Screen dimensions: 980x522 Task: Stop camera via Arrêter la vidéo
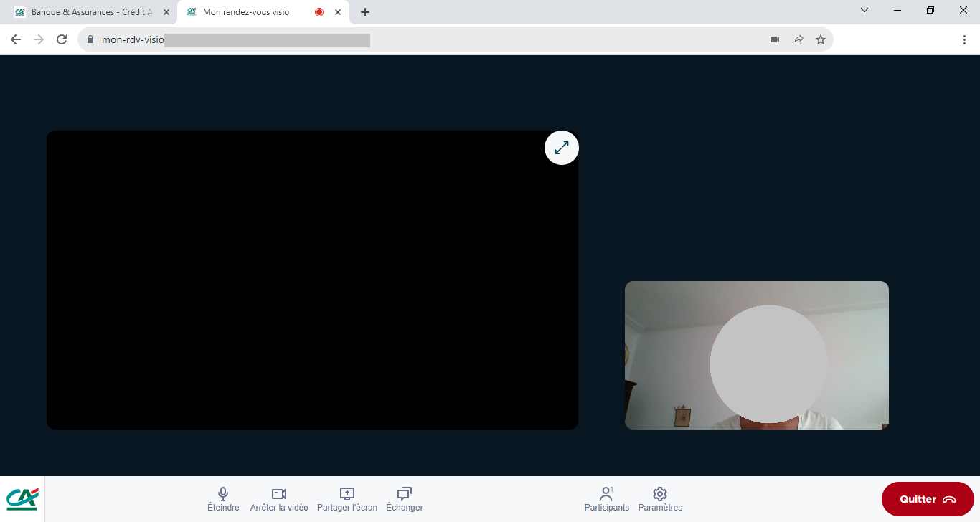(279, 499)
